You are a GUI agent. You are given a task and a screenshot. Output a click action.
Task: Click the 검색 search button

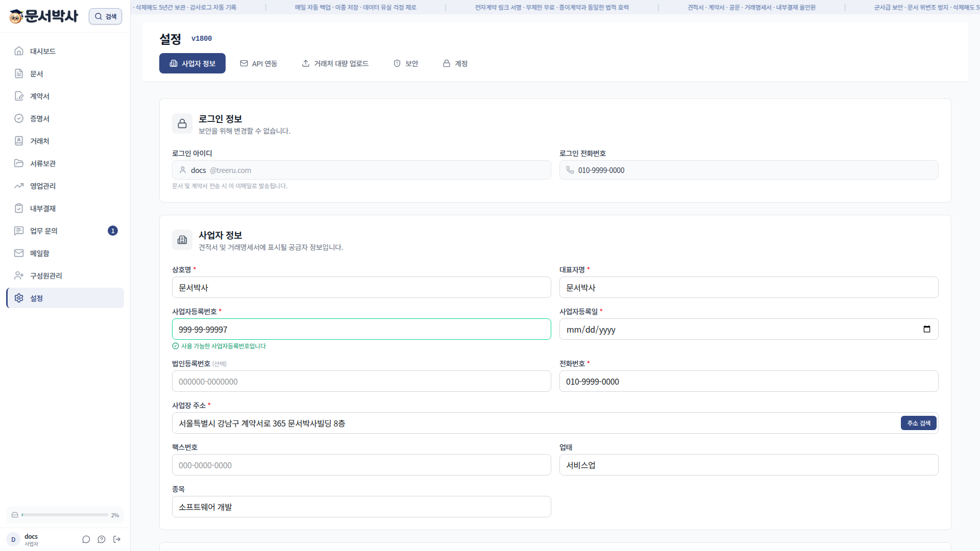tap(105, 16)
